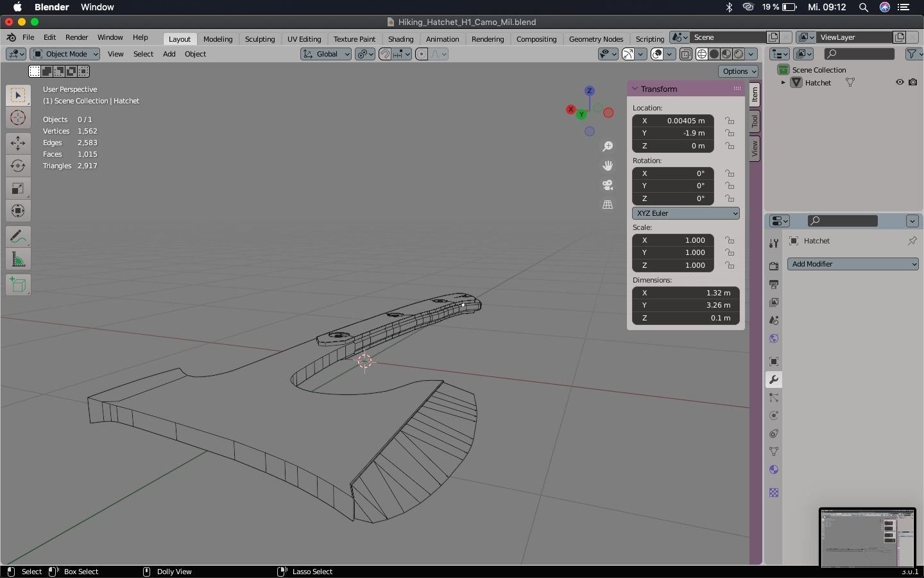924x578 pixels.
Task: Open the View sidebar tab
Action: (x=755, y=148)
